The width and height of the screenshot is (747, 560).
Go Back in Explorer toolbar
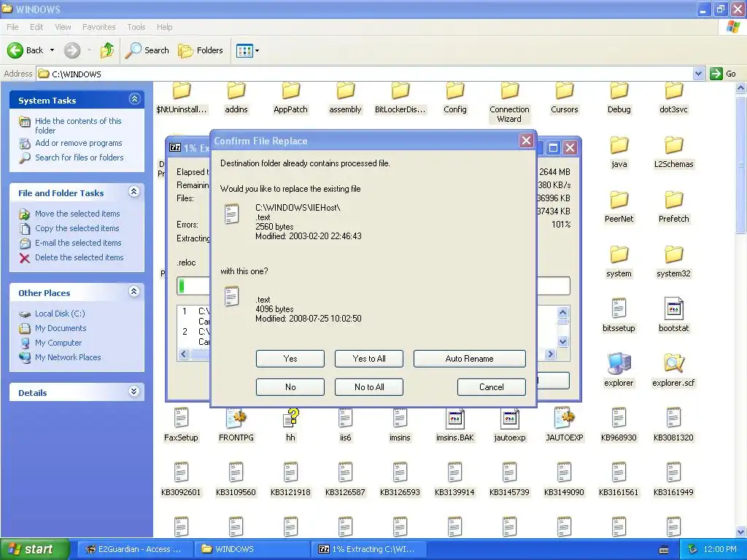point(26,50)
